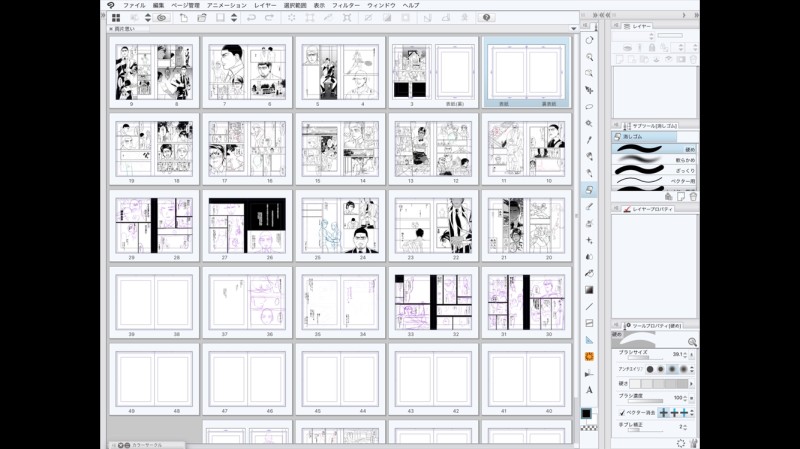Pick the black main color swatch
This screenshot has width=800, height=449.
coord(586,413)
